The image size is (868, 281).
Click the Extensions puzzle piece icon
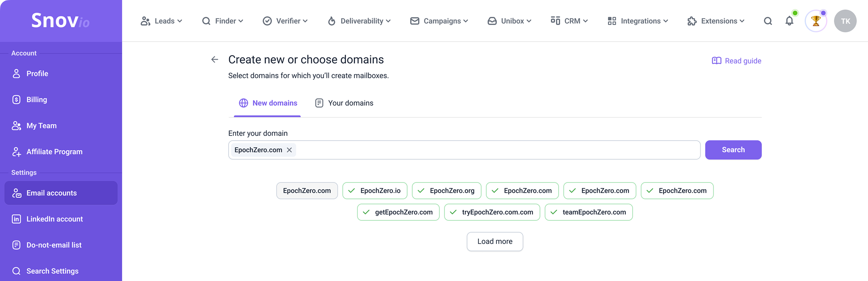click(x=692, y=21)
